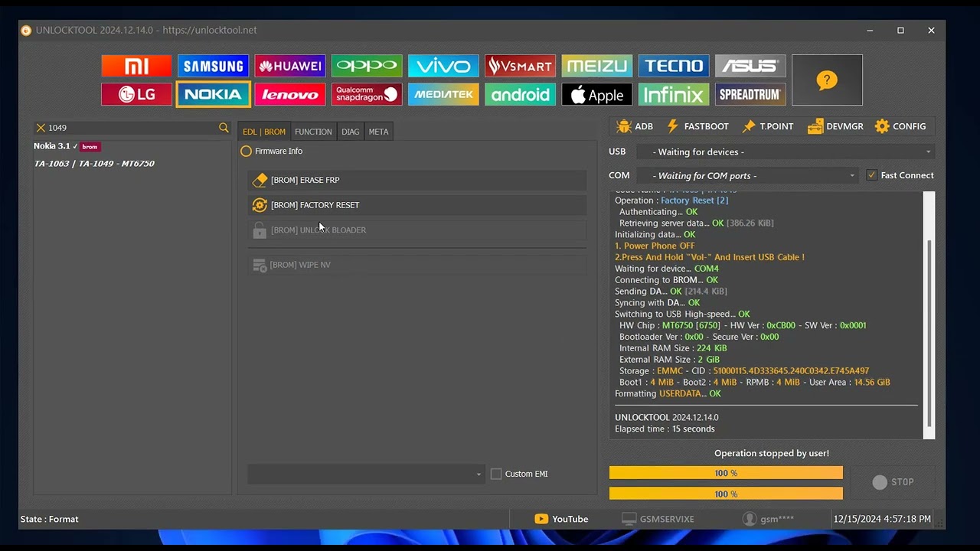
Task: Open the help question mark panel
Action: (827, 80)
